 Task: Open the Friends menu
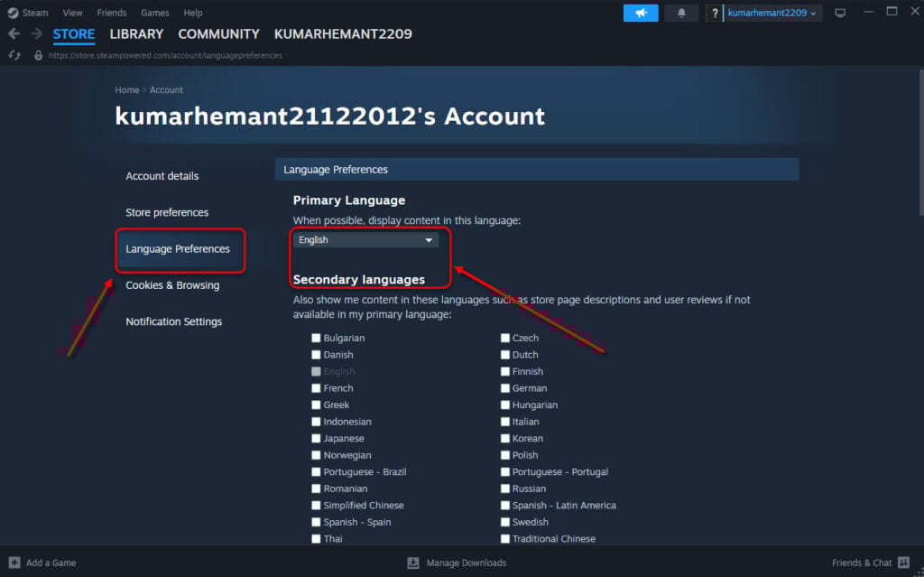coord(112,13)
